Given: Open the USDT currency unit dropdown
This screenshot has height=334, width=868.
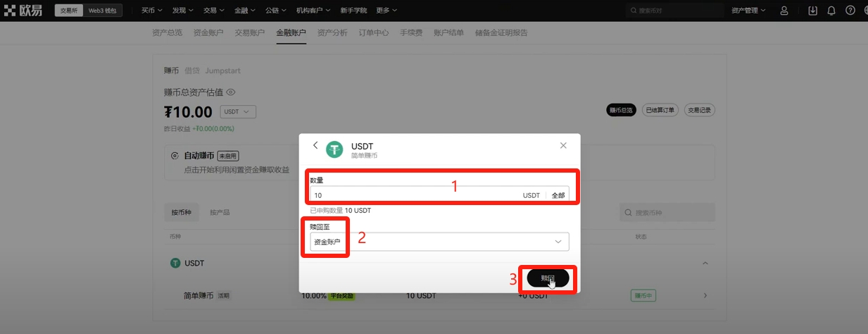Looking at the screenshot, I should tap(238, 112).
